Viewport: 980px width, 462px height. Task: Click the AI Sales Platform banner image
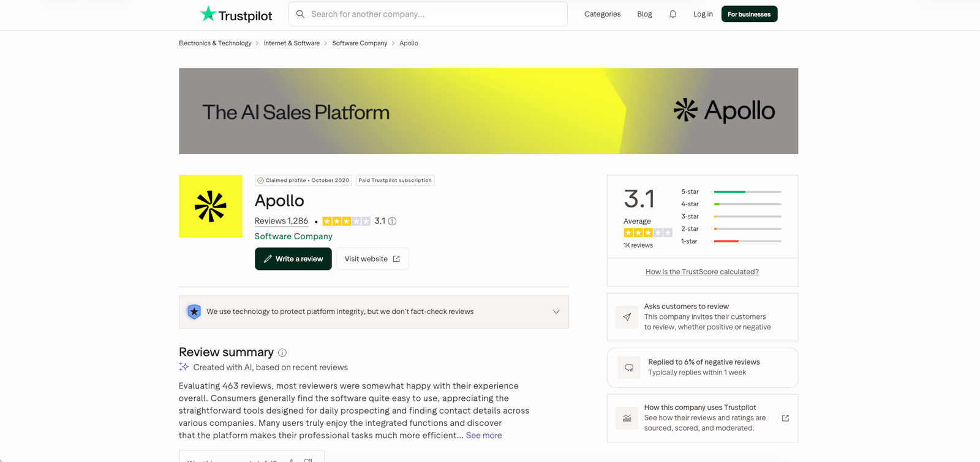[488, 111]
